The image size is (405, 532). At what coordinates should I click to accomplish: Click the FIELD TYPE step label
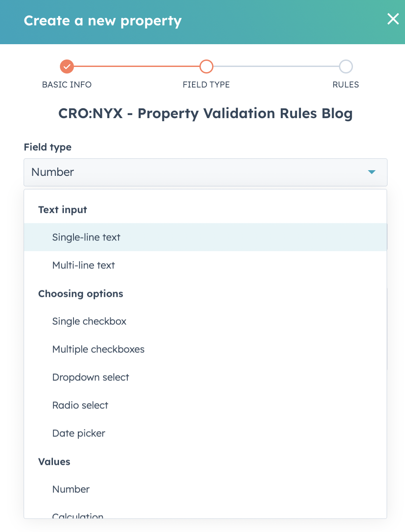[206, 84]
